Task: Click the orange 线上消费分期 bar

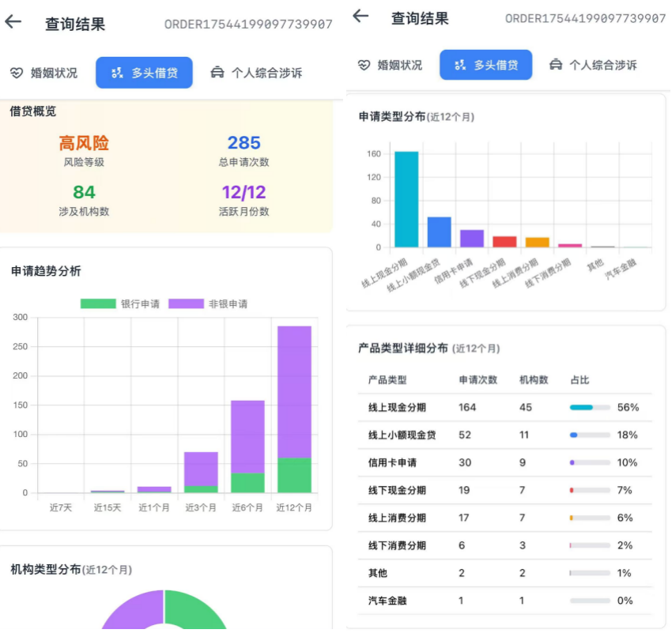Action: point(538,242)
